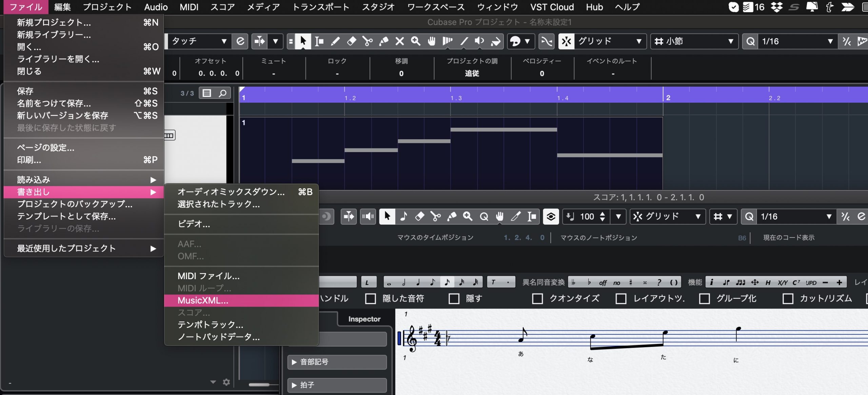This screenshot has height=395, width=868.
Task: Click the plus button in 機能 toolbar
Action: [839, 282]
